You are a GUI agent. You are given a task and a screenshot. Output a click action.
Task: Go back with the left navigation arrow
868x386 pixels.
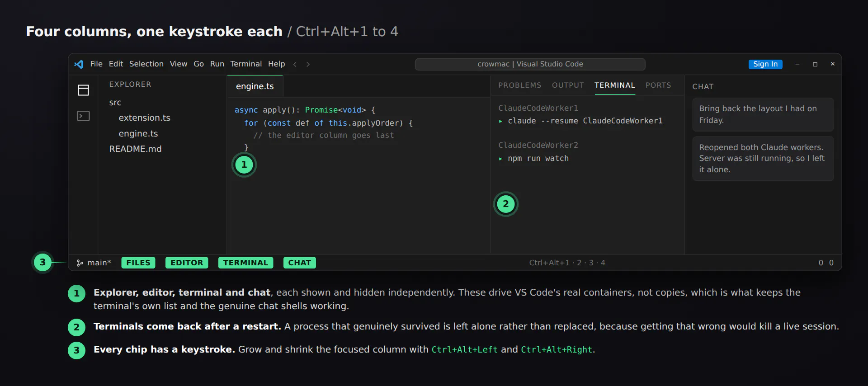(x=295, y=64)
